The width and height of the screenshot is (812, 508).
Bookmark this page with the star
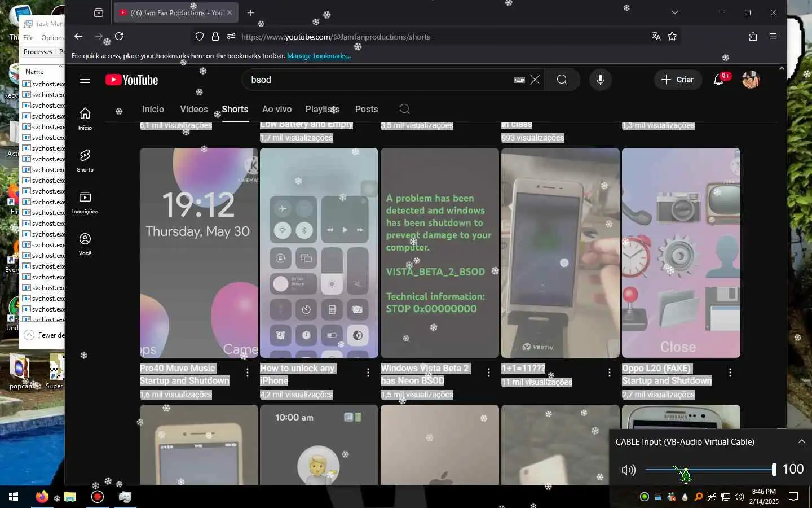[x=672, y=36]
